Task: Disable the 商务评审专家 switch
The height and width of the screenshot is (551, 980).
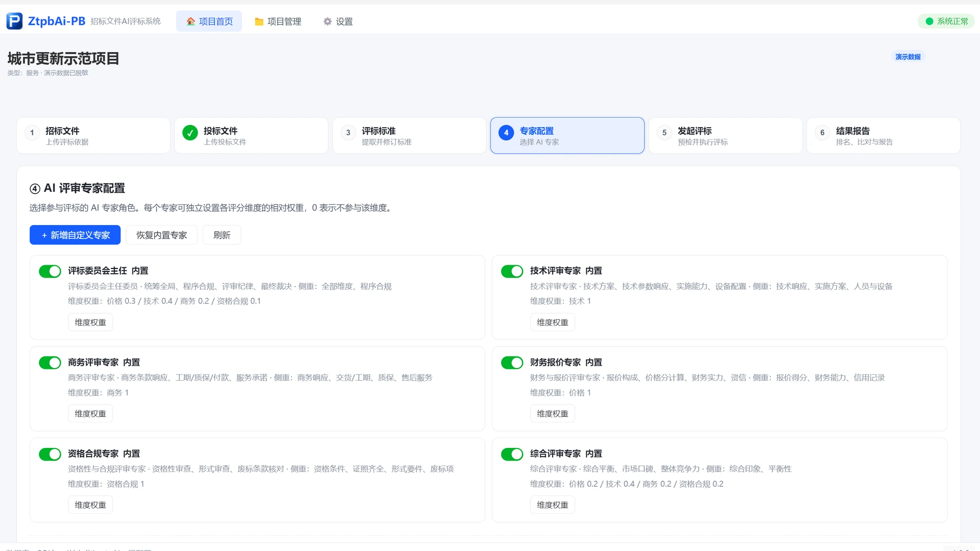Action: click(50, 363)
